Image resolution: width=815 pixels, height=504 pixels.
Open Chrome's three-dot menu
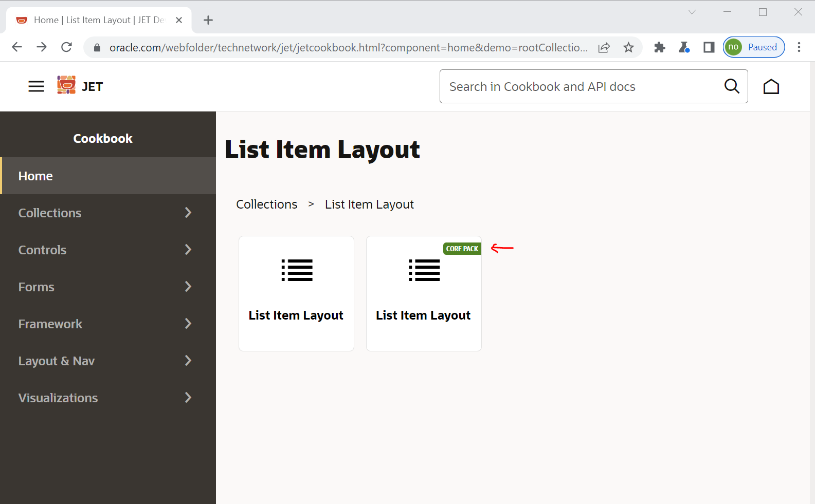[x=799, y=47]
